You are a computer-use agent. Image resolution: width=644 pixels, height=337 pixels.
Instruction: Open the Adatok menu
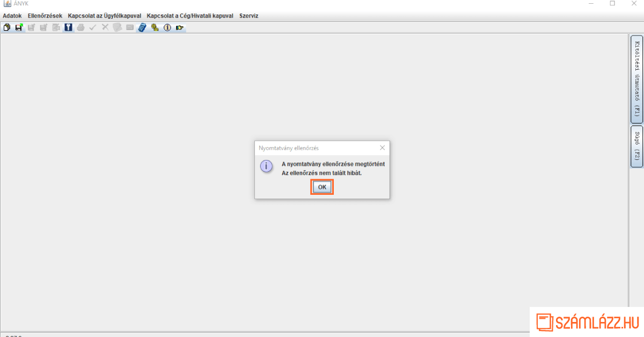[x=12, y=16]
